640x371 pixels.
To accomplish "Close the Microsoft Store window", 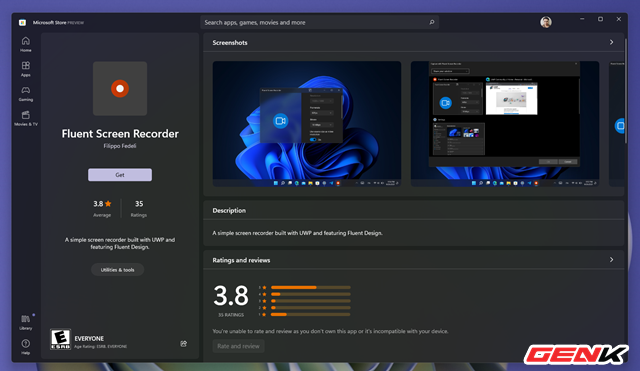I will pyautogui.click(x=619, y=19).
